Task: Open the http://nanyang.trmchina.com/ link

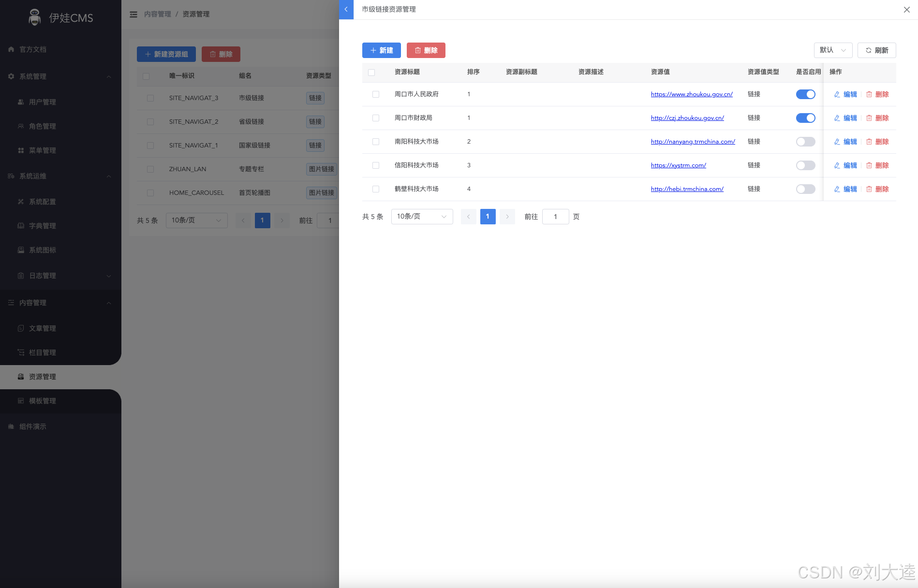Action: pyautogui.click(x=693, y=142)
